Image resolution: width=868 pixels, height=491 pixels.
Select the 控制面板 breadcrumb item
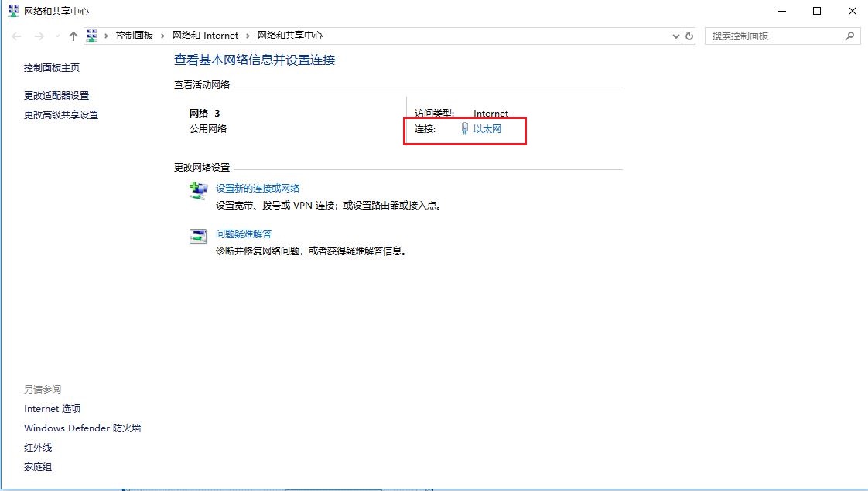134,36
